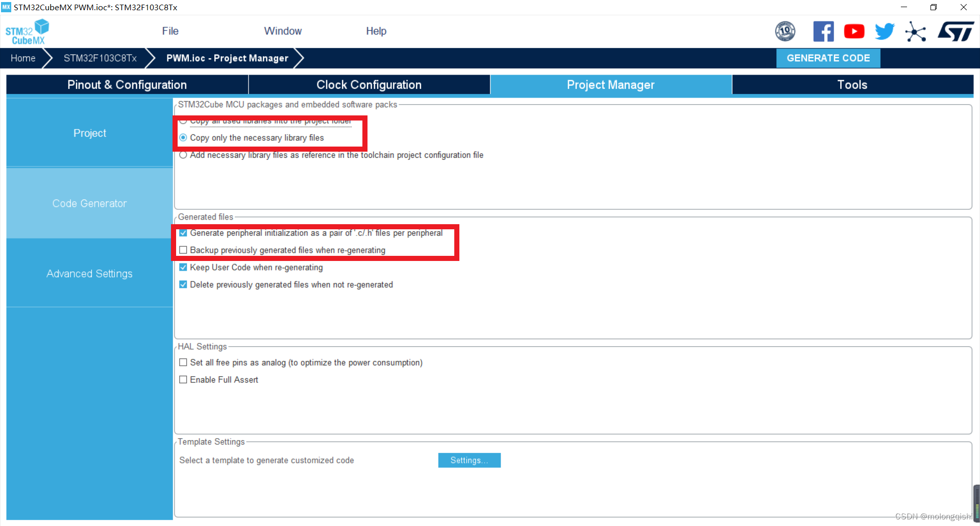Viewport: 980px width, 526px height.
Task: Click the GENERATE CODE button
Action: click(828, 58)
